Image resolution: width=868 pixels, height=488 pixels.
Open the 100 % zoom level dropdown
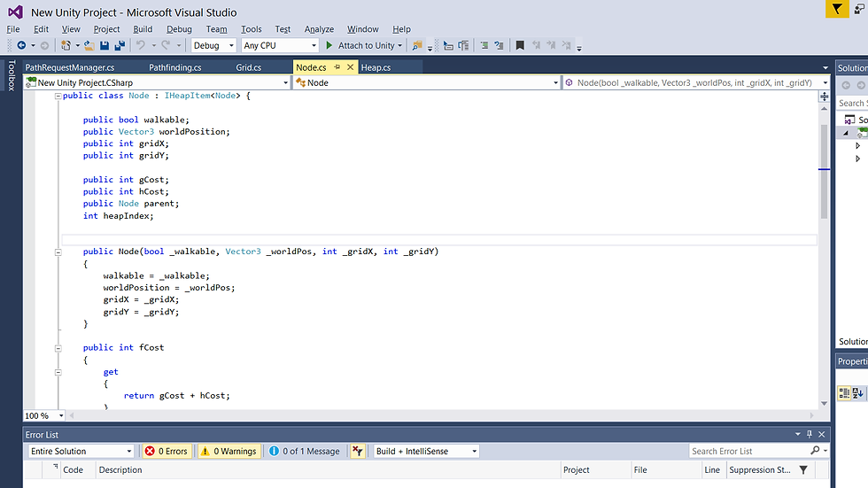(44, 415)
